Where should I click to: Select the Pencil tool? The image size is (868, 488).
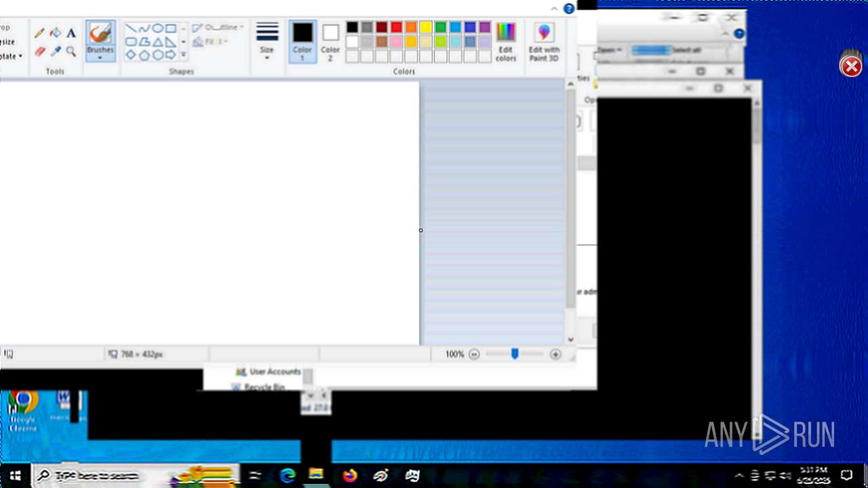40,33
